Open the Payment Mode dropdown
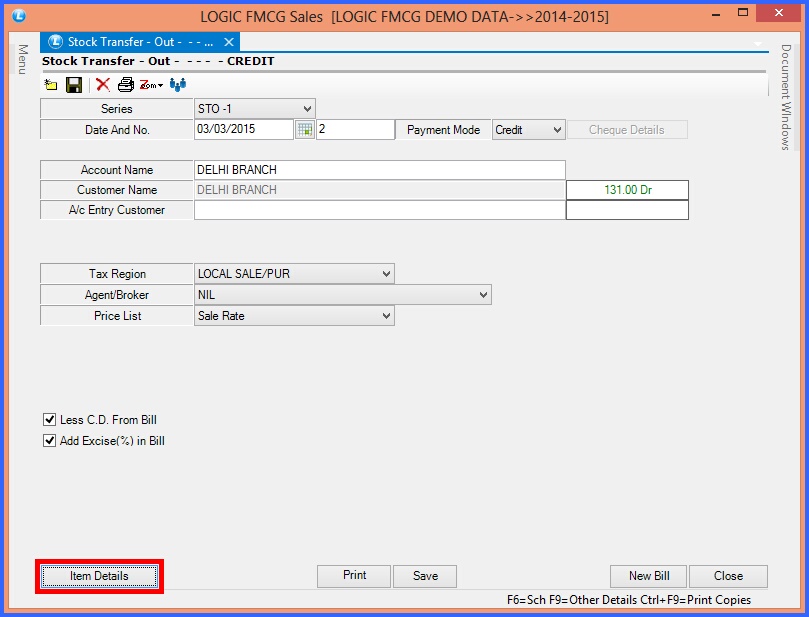Viewport: 809px width, 617px height. pyautogui.click(x=556, y=130)
